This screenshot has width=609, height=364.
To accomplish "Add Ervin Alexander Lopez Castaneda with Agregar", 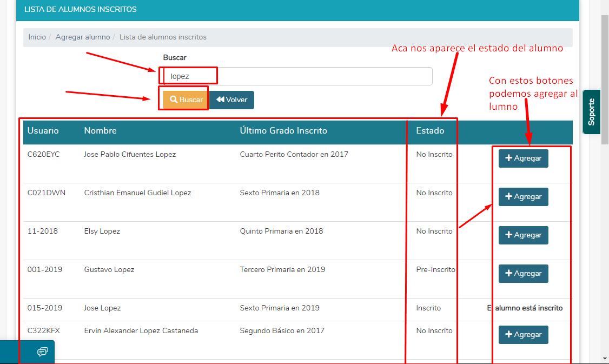I will click(x=523, y=335).
